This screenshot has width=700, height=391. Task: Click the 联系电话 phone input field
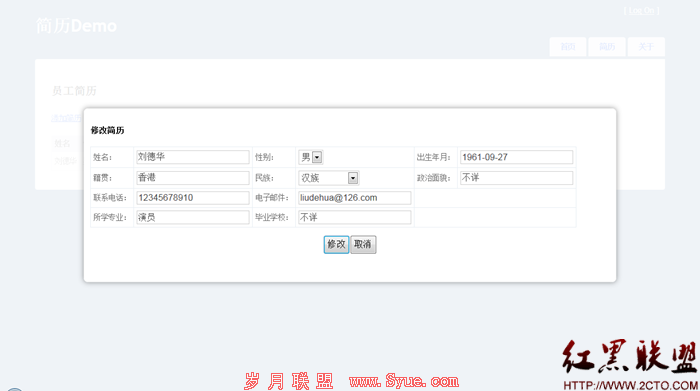[x=193, y=198]
